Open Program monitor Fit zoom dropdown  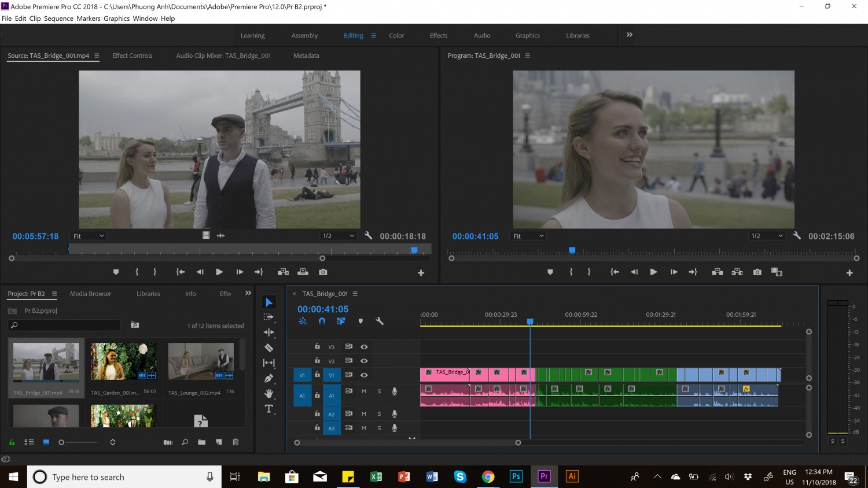528,236
